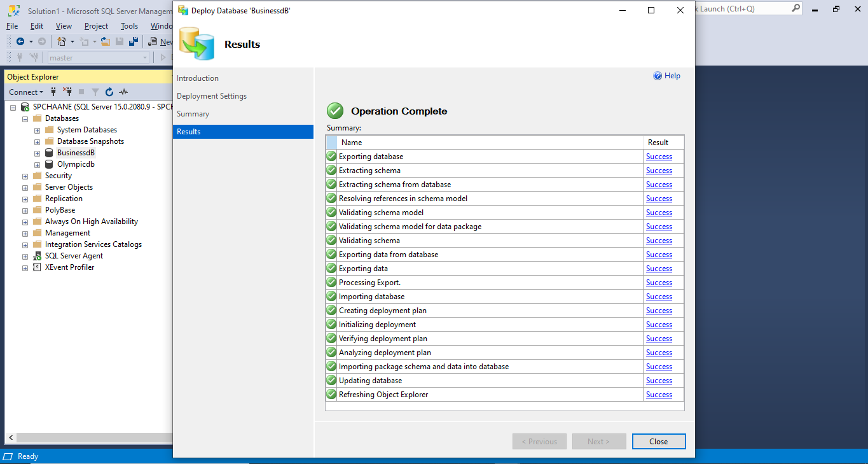Screen dimensions: 868x464
Task: Open Success link for Refreshing Object Explorer
Action: 659,395
